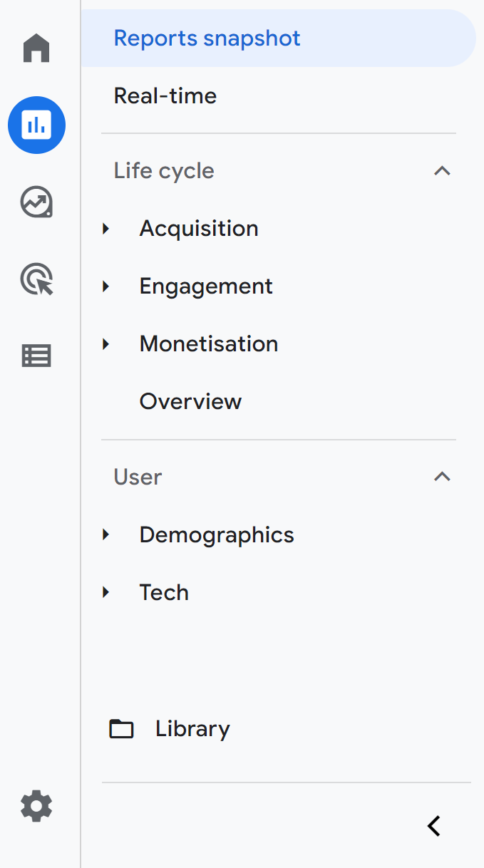
Task: Collapse navigation with the left arrow
Action: tap(434, 826)
